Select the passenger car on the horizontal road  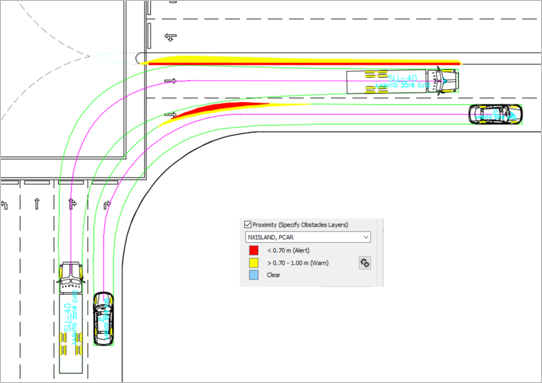(496, 114)
